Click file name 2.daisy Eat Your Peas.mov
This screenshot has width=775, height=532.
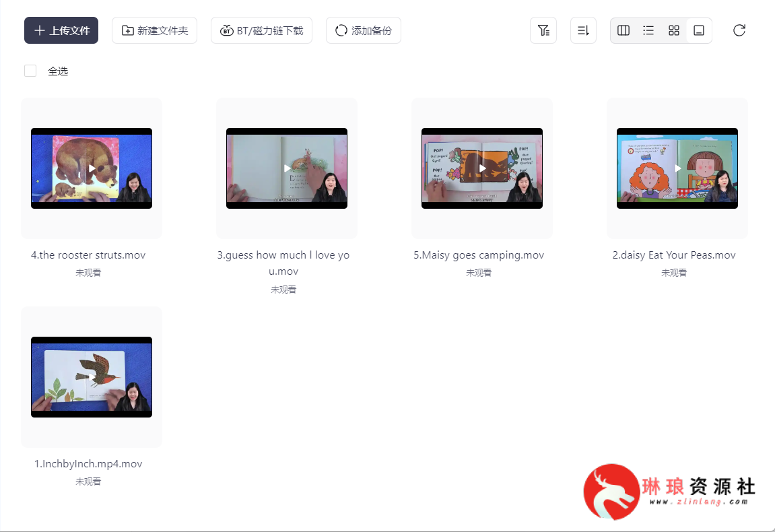(674, 255)
